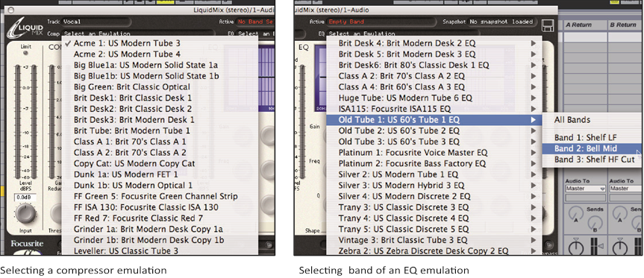Select compressor Class A 2: Brit 70's Class A 2
This screenshot has height=278, width=644.
(x=160, y=153)
